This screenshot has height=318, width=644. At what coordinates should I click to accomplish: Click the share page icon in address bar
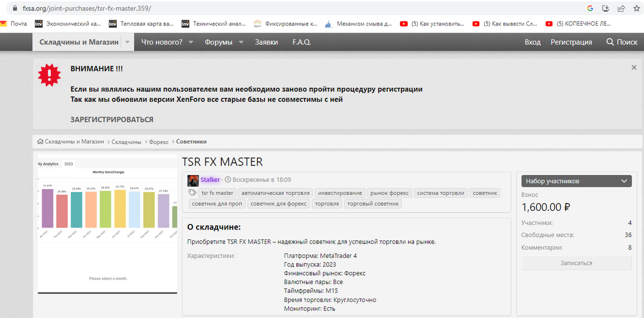point(621,8)
